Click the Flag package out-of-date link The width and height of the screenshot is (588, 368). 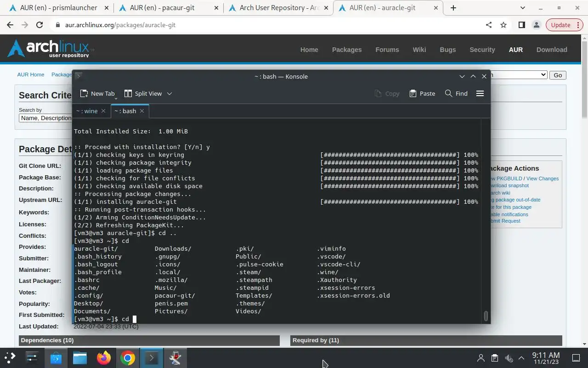coord(515,200)
